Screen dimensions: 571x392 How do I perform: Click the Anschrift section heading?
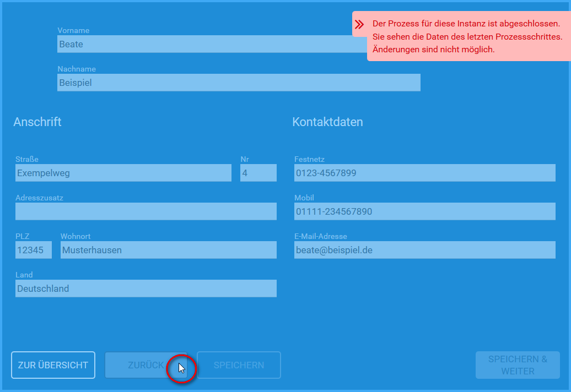(37, 122)
